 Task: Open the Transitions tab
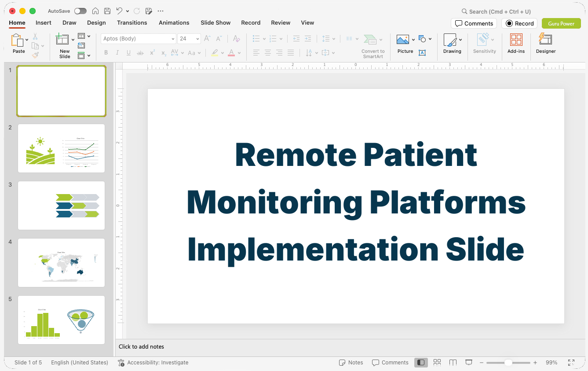(x=132, y=23)
